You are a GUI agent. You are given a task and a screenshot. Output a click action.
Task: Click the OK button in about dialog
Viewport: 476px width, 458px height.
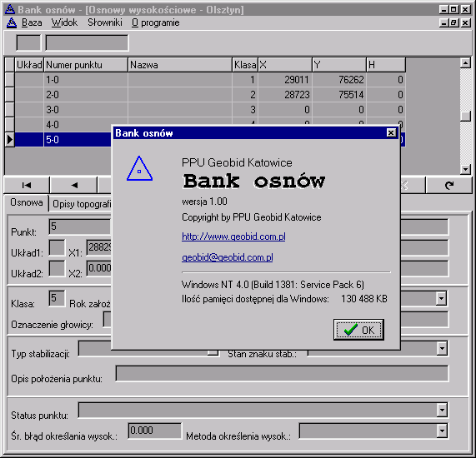(x=358, y=330)
